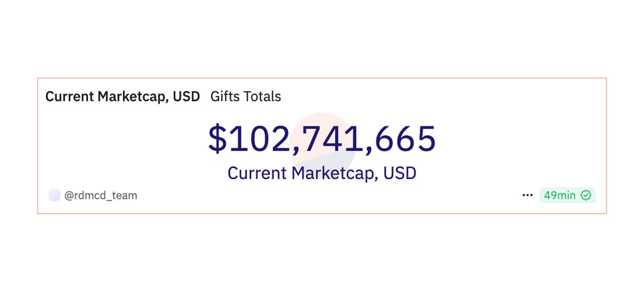Click the word USD in the bold title
This screenshot has height=292, width=644.
click(x=187, y=96)
